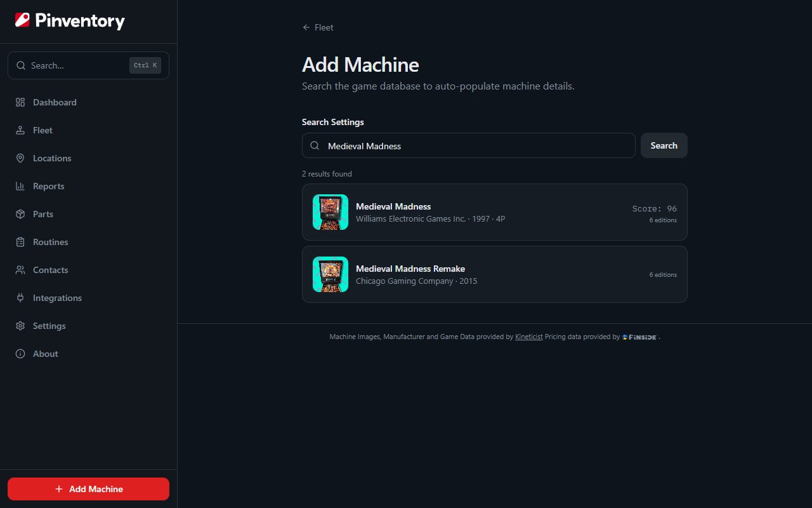Select the Integrations sidebar label
Image resolution: width=812 pixels, height=508 pixels.
tap(57, 298)
